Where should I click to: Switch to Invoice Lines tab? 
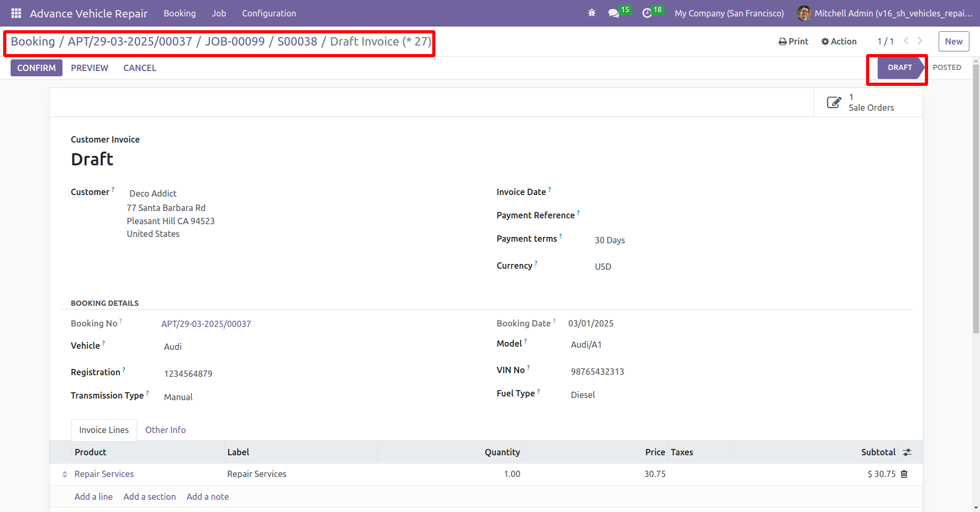[x=104, y=430]
